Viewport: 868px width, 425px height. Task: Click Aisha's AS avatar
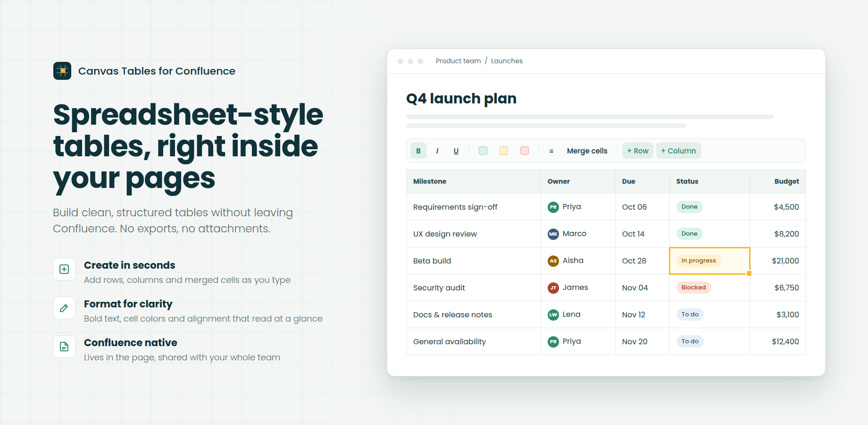coord(553,261)
